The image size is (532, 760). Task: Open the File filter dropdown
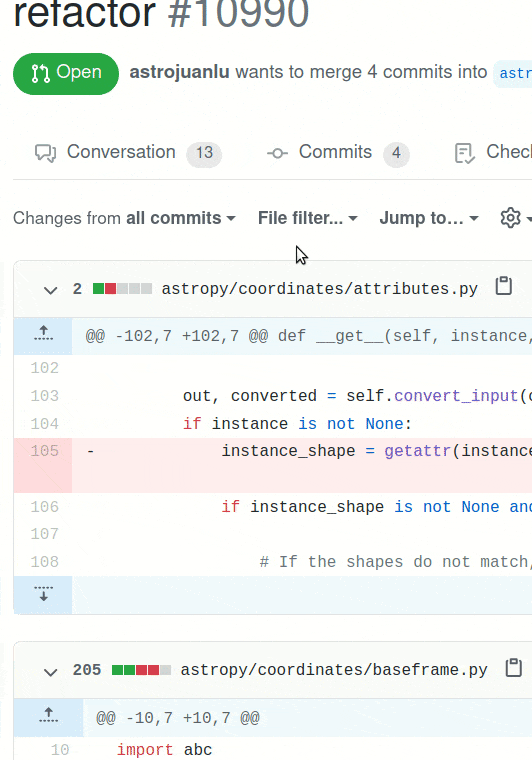pyautogui.click(x=308, y=218)
